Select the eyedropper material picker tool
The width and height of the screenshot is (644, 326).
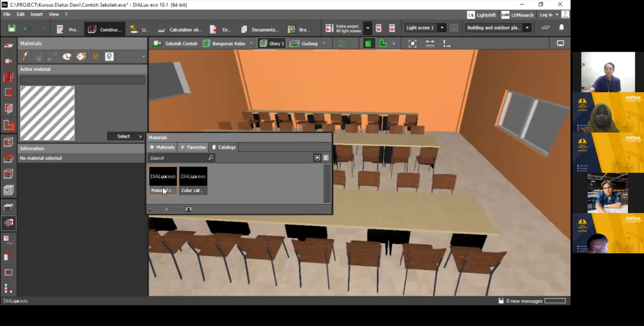click(x=25, y=56)
